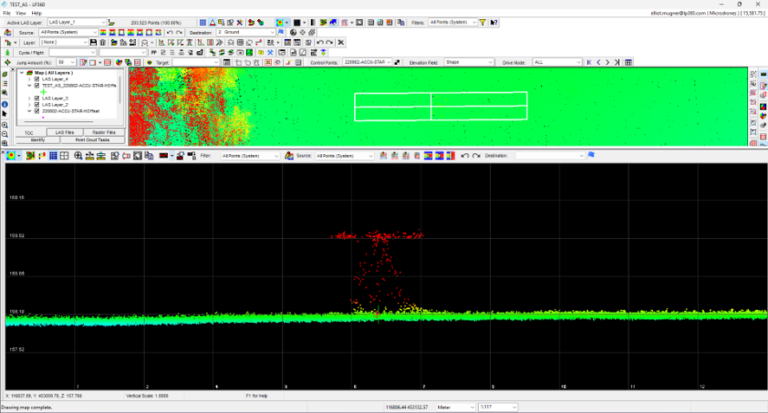Switch to the Raster Files tab
Screen dimensions: 768x413
pos(103,132)
